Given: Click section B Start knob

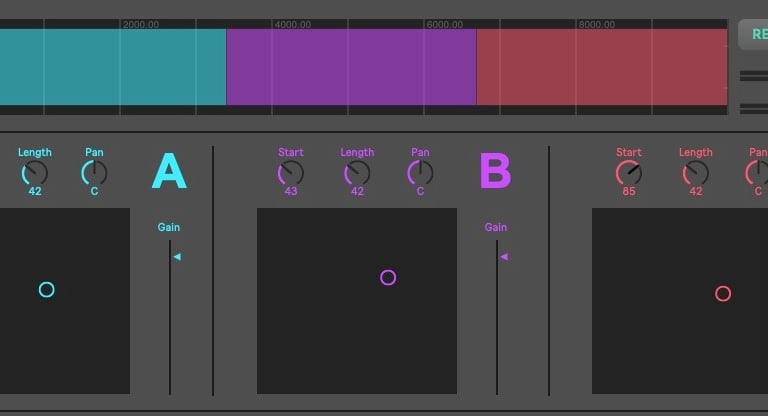Looking at the screenshot, I should 291,173.
